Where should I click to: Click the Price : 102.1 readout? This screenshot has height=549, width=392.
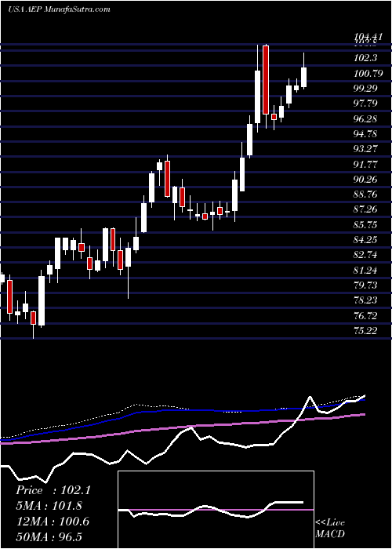pos(53,490)
